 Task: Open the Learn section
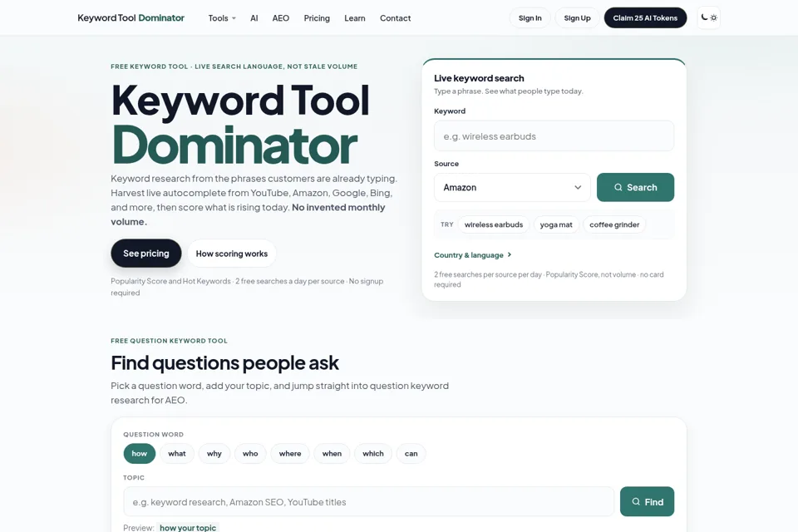coord(355,18)
